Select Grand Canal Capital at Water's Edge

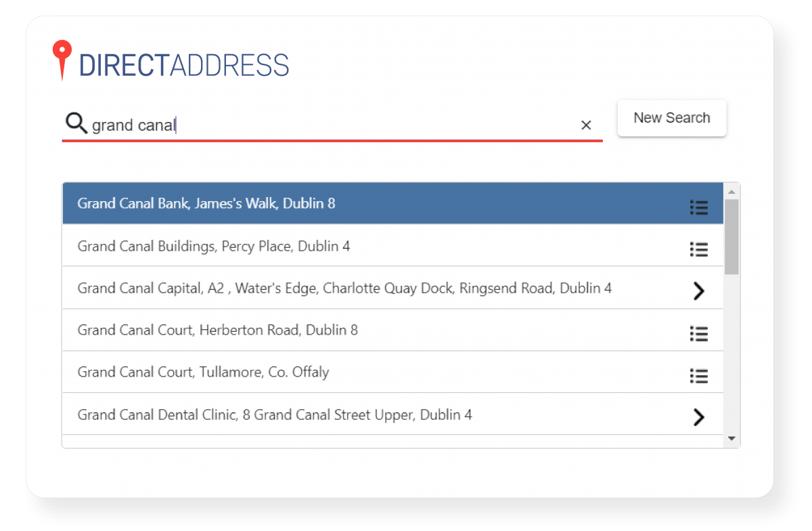[x=304, y=288]
